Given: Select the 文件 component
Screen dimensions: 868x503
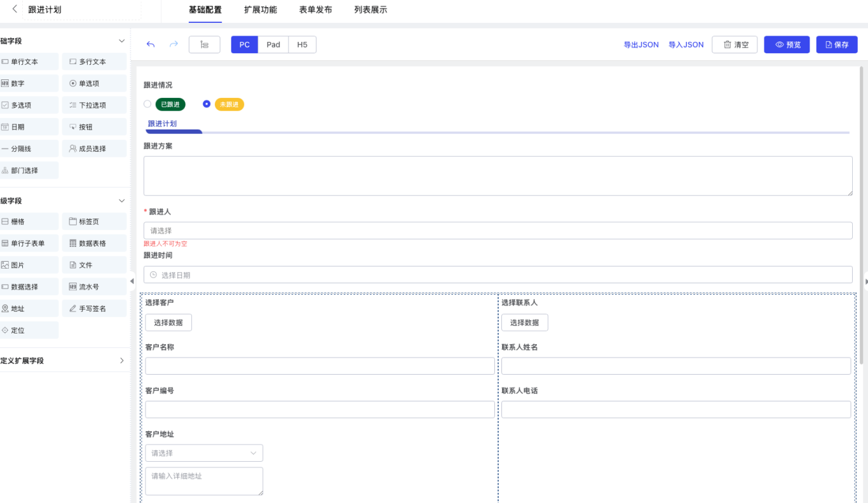Looking at the screenshot, I should pyautogui.click(x=94, y=265).
